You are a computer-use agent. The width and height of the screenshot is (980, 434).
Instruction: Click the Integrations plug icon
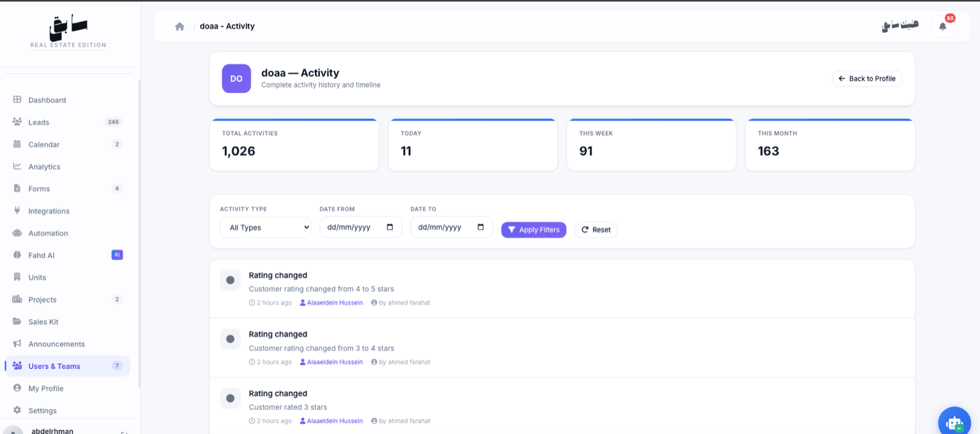(17, 211)
